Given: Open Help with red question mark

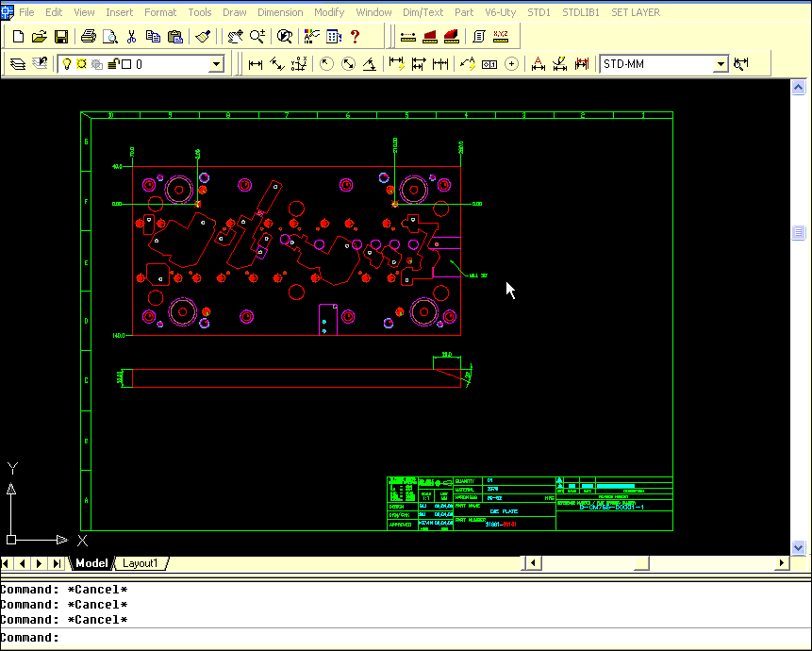Looking at the screenshot, I should pos(355,36).
